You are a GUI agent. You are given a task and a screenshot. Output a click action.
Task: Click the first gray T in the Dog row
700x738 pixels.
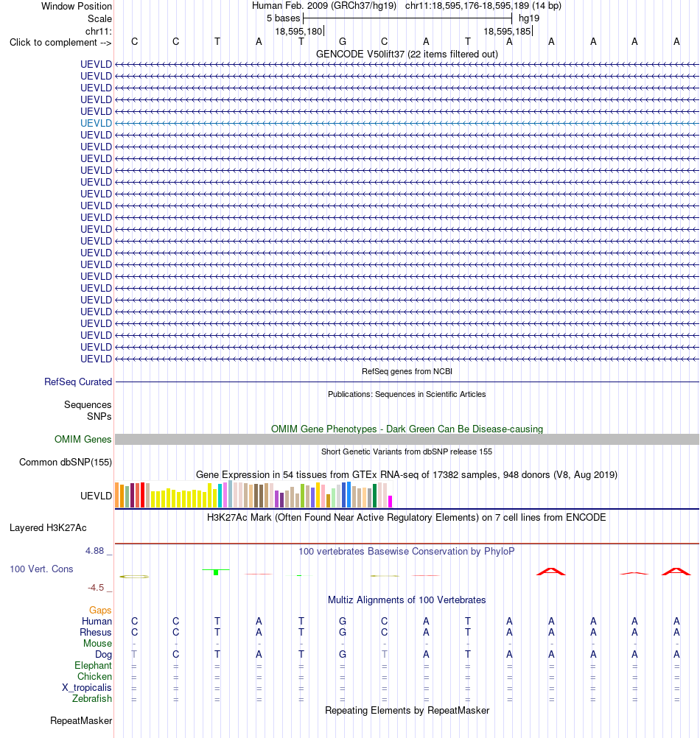[134, 654]
